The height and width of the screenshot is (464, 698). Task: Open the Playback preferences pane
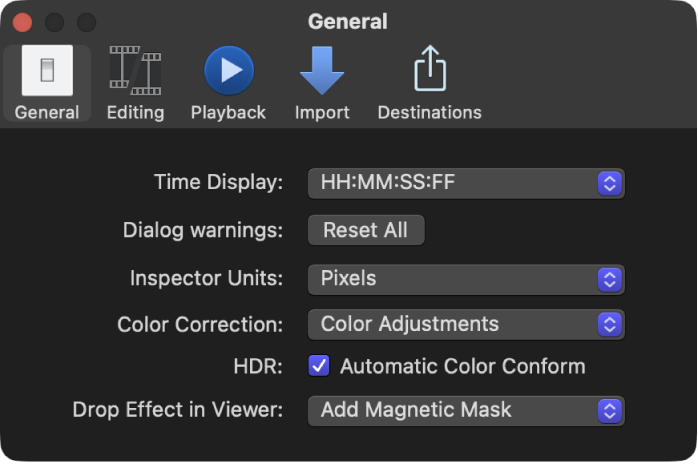click(x=228, y=83)
